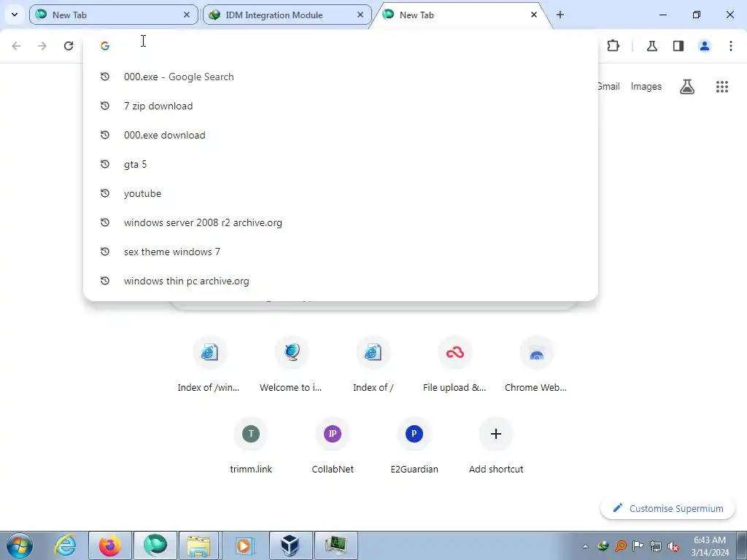
Task: Click the IDM tray icon
Action: (603, 546)
